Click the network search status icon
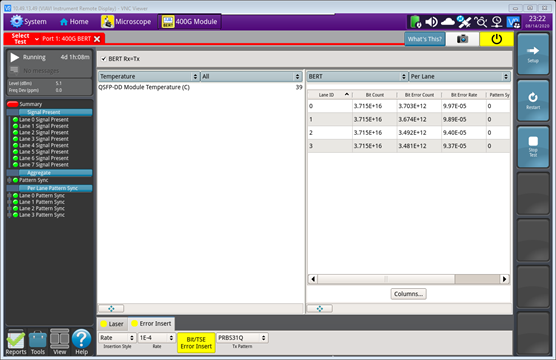Viewport: 556px width, 360px height. 481,22
